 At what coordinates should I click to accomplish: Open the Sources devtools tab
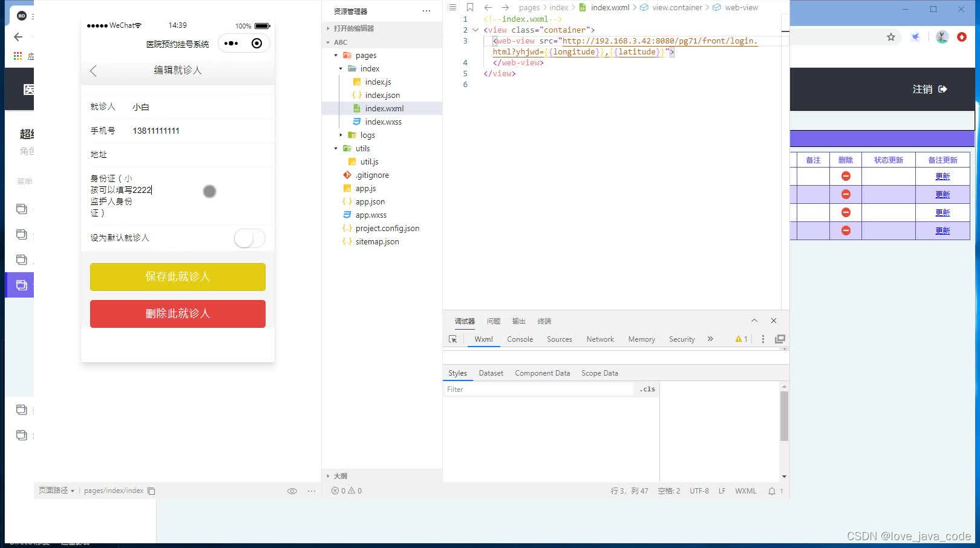pyautogui.click(x=559, y=339)
